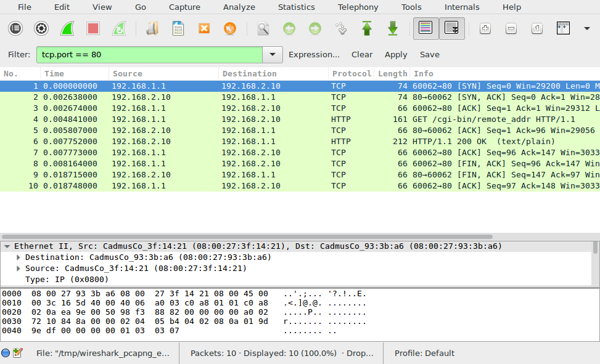Screen dimensions: 600x364
Task: Zoom in text size
Action: [485, 28]
